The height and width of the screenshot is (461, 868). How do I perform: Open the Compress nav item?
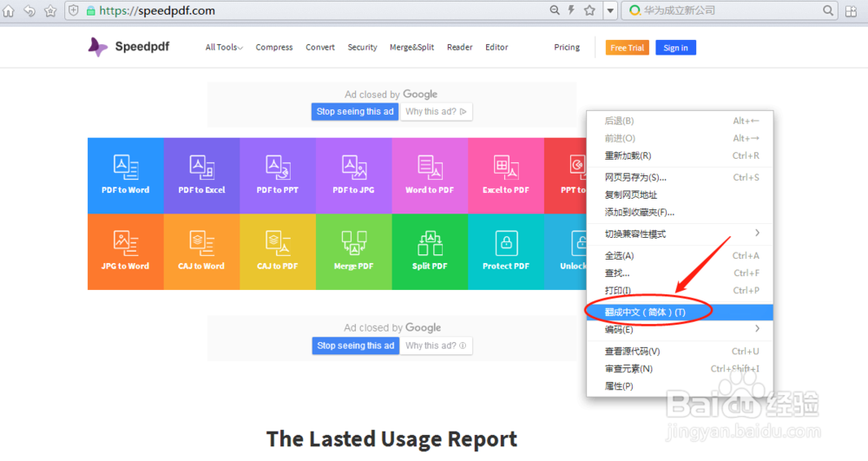click(274, 48)
